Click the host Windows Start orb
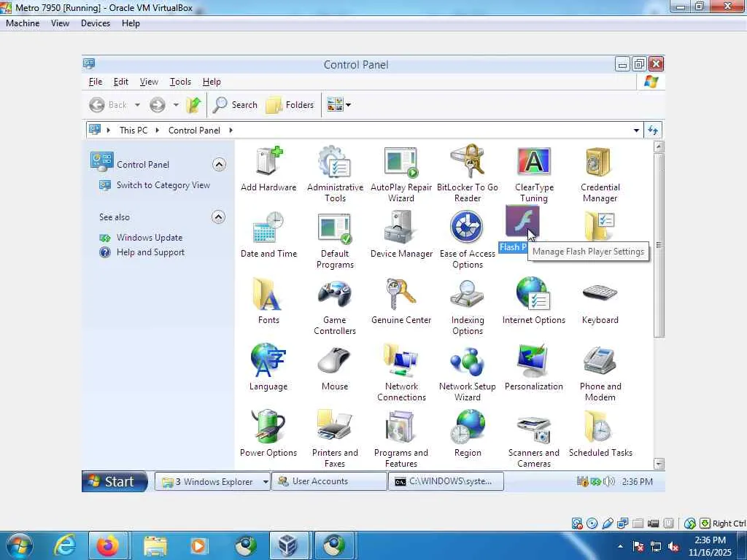This screenshot has height=560, width=747. coord(19,545)
